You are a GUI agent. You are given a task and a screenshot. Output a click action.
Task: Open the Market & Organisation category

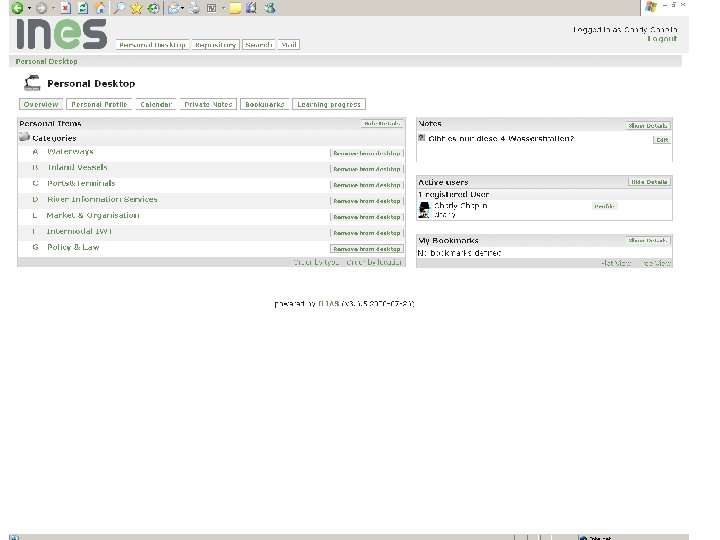click(x=93, y=215)
